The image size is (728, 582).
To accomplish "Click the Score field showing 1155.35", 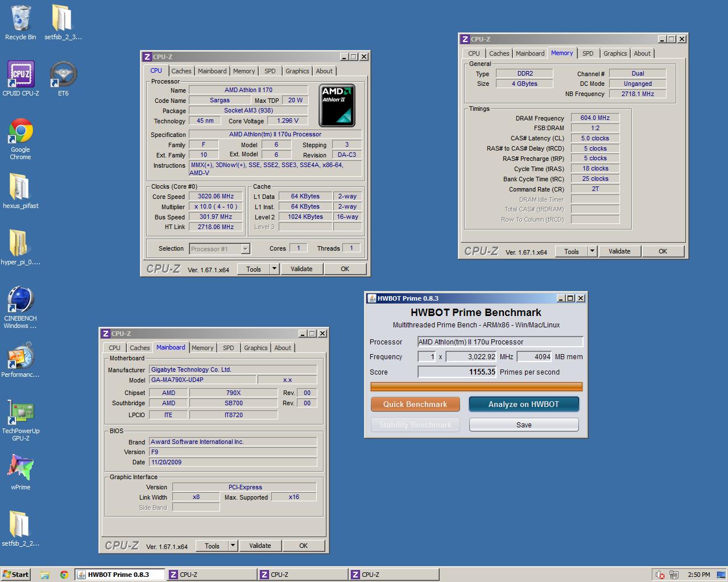I will (457, 372).
